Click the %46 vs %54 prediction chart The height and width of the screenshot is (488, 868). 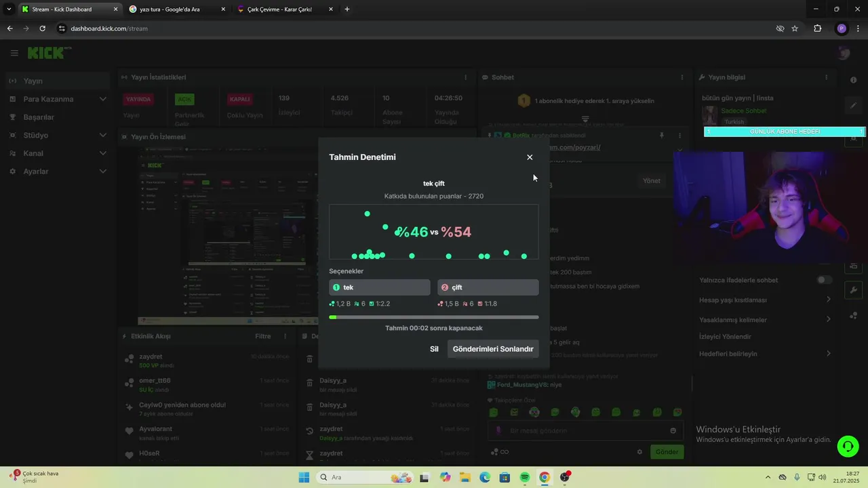434,232
